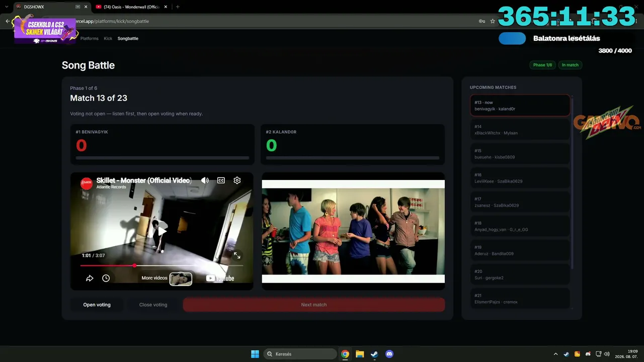Screen dimensions: 644x362
Task: Toggle closed captions on Skillet video
Action: point(221,180)
